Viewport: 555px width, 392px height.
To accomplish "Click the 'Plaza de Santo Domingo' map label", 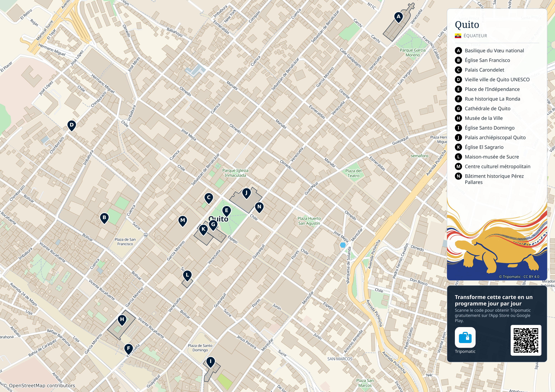I will [x=200, y=348].
